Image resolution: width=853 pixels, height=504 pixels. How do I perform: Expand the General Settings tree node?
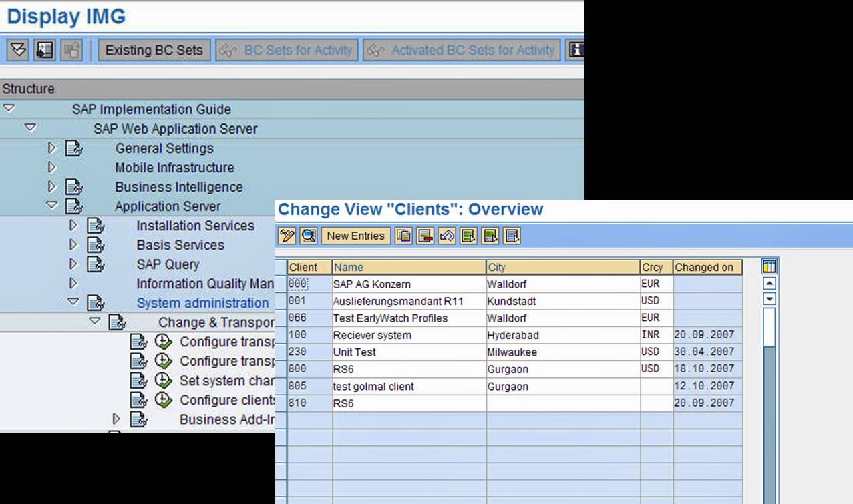51,148
